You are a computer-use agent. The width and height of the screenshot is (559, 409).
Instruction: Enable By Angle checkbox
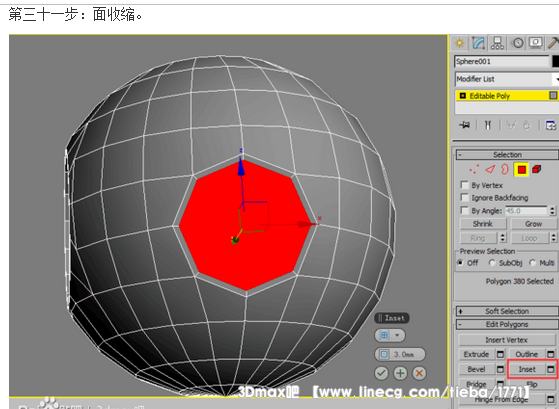464,210
